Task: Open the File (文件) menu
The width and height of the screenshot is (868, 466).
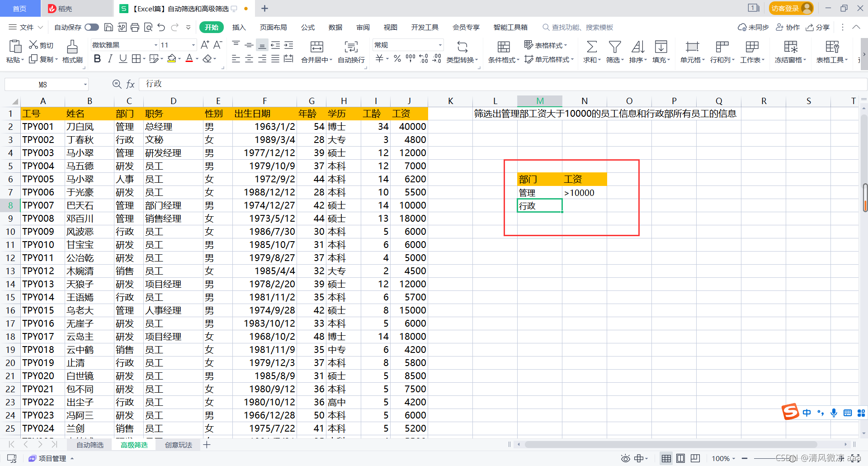Action: coord(25,27)
